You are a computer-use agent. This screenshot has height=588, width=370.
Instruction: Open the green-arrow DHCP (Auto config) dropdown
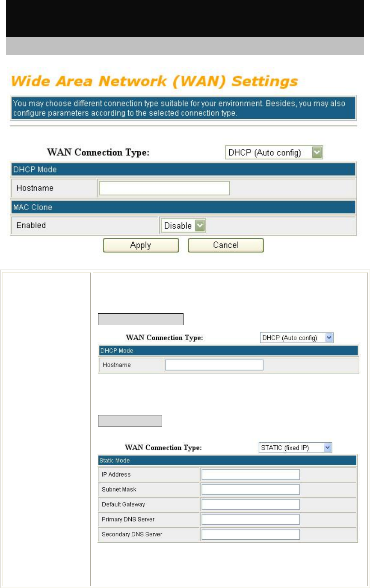coord(274,153)
